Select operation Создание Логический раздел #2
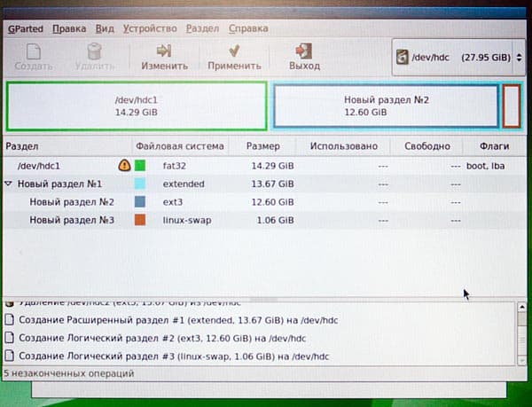This screenshot has height=407, width=532. click(162, 338)
